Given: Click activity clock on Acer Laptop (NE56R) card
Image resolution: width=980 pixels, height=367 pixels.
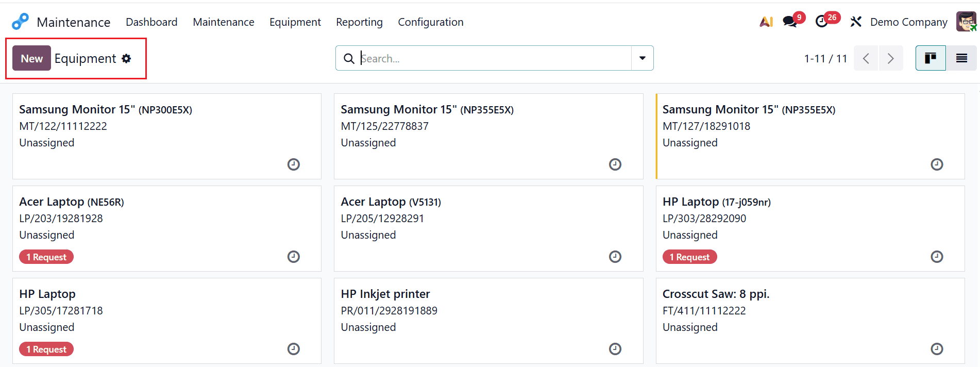Looking at the screenshot, I should point(294,257).
